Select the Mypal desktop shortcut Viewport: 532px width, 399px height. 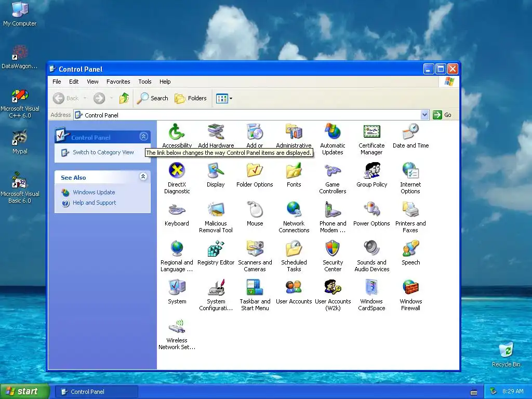click(20, 142)
